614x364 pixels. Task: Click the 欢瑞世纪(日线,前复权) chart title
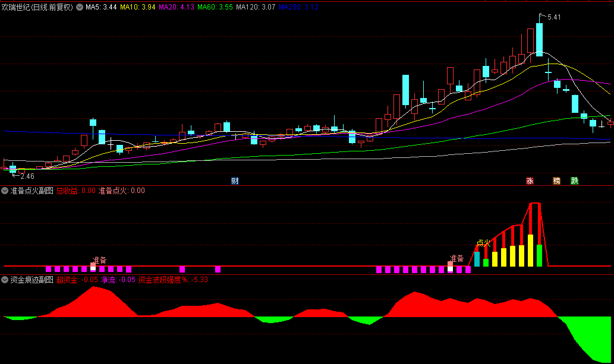(x=37, y=8)
